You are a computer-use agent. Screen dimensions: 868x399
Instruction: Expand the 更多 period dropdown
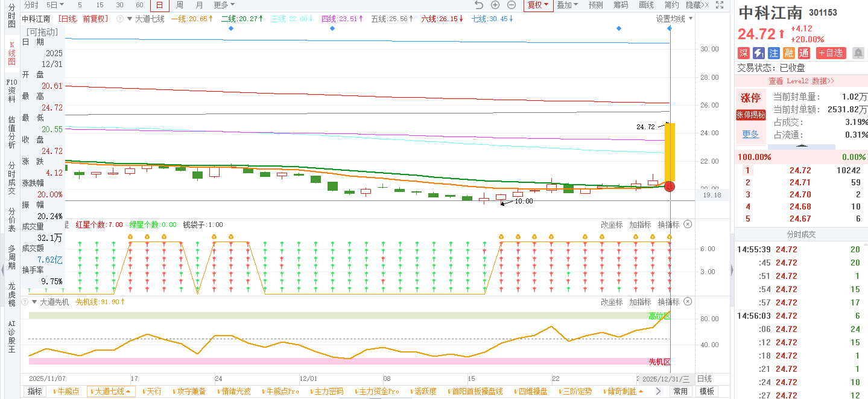224,5
